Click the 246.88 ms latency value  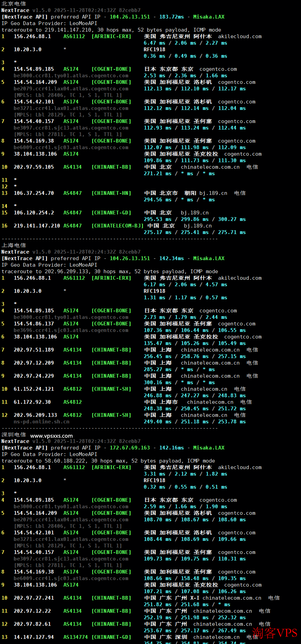[x=158, y=396]
